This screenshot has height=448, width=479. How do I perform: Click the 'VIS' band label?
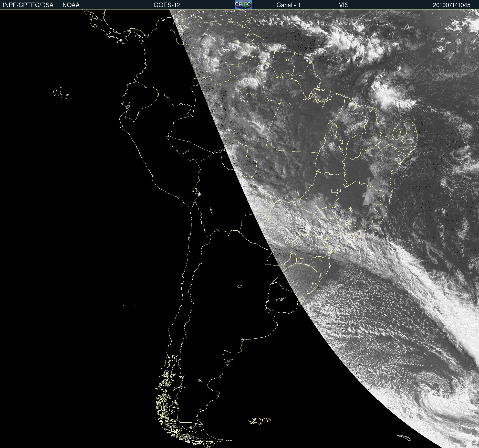344,5
